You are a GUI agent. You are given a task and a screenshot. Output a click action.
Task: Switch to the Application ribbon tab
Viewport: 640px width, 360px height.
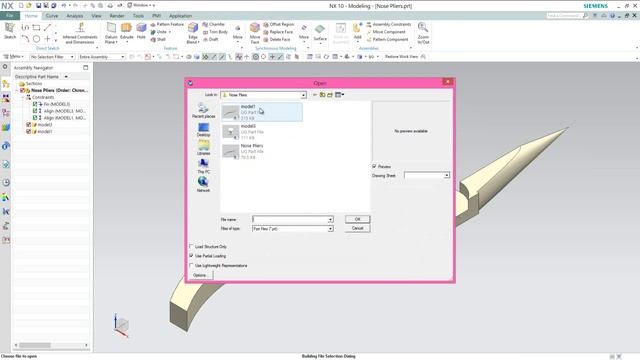[180, 16]
